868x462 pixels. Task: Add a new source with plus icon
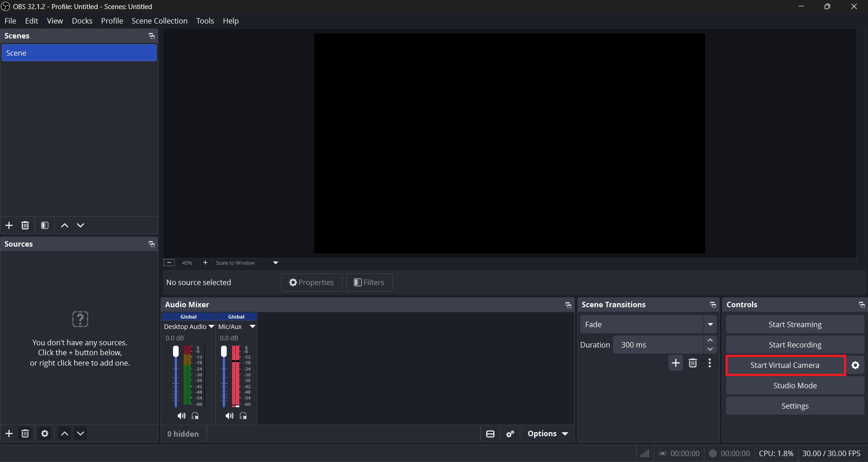9,433
